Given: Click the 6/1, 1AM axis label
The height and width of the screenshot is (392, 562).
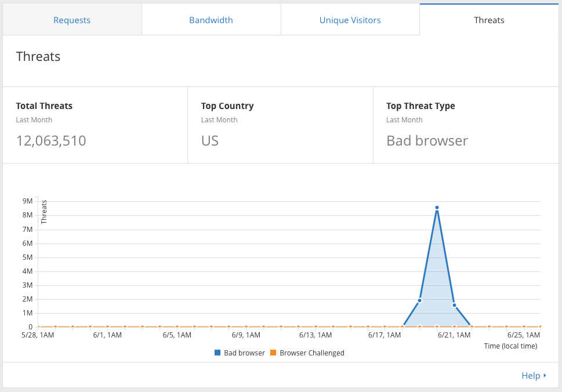Looking at the screenshot, I should tap(107, 335).
